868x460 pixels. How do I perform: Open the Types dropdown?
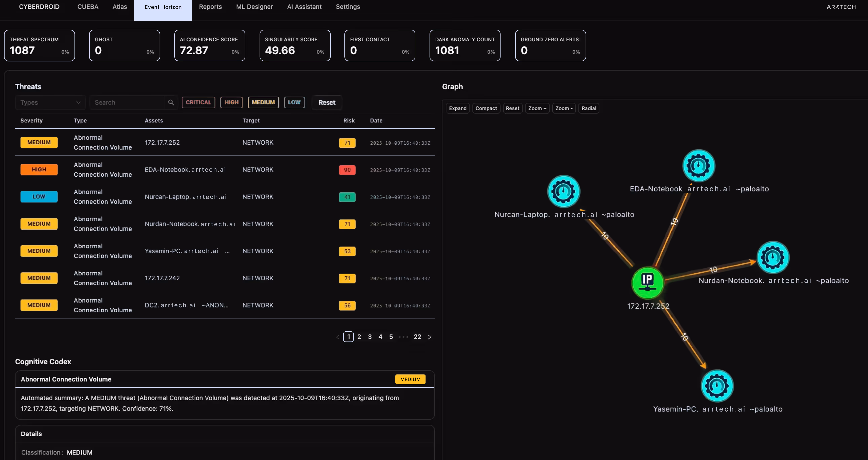[x=50, y=103]
